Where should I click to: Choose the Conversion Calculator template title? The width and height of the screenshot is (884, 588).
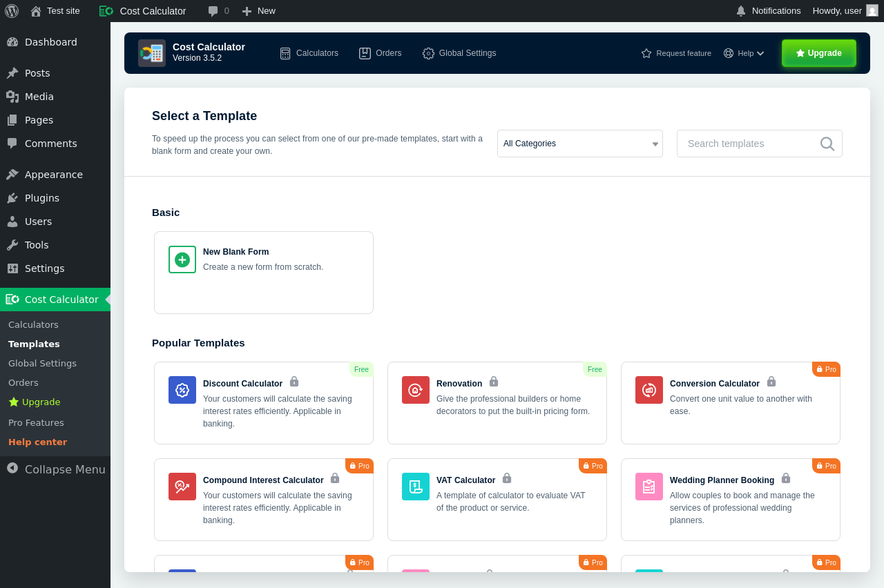715,384
